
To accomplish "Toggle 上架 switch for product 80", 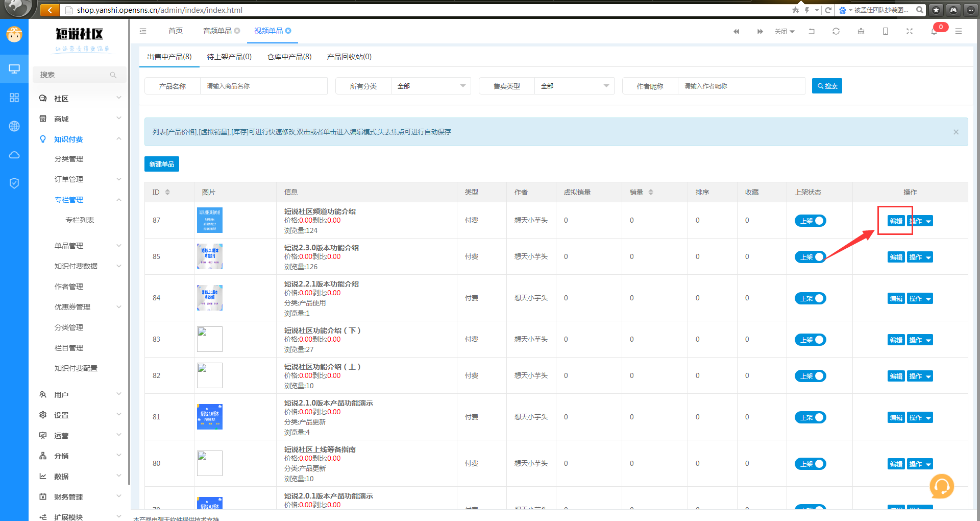I will tap(810, 464).
